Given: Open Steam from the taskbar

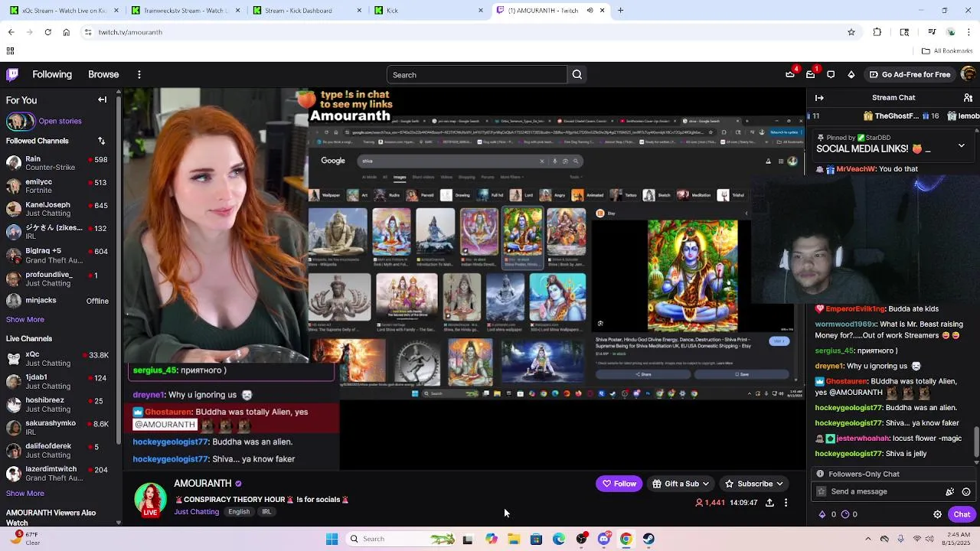Looking at the screenshot, I should (648, 539).
